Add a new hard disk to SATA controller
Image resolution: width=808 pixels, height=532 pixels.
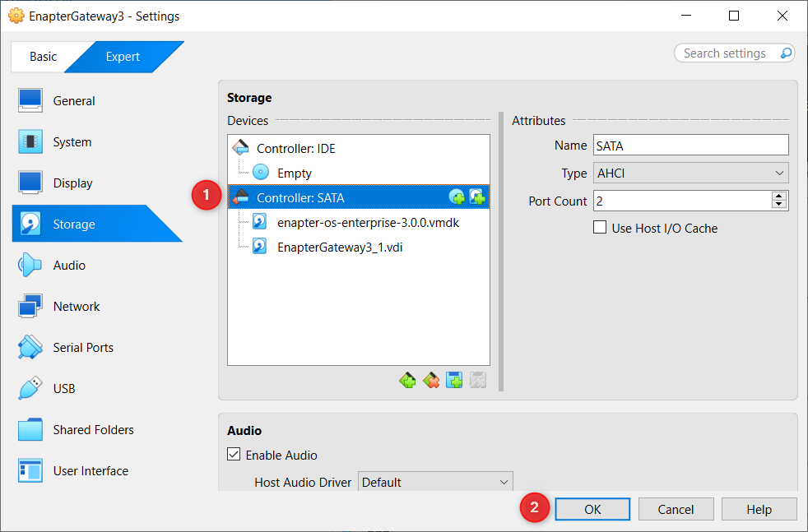tap(476, 197)
